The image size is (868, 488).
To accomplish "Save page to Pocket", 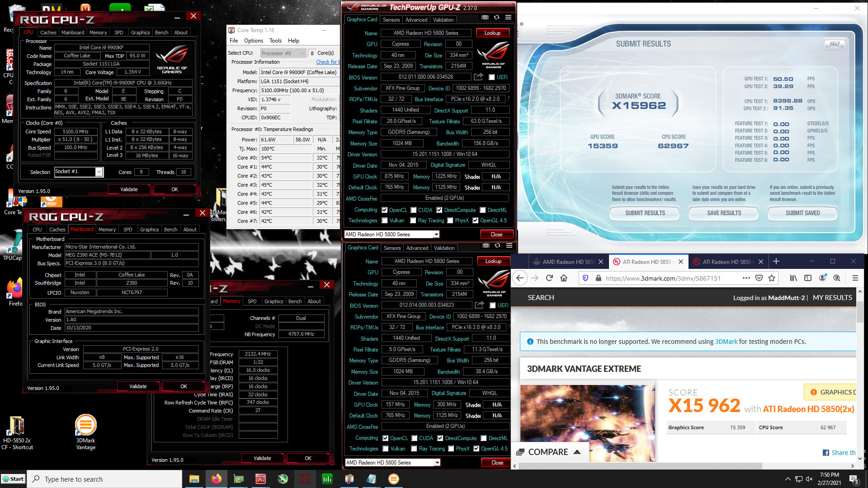I will coord(759,278).
